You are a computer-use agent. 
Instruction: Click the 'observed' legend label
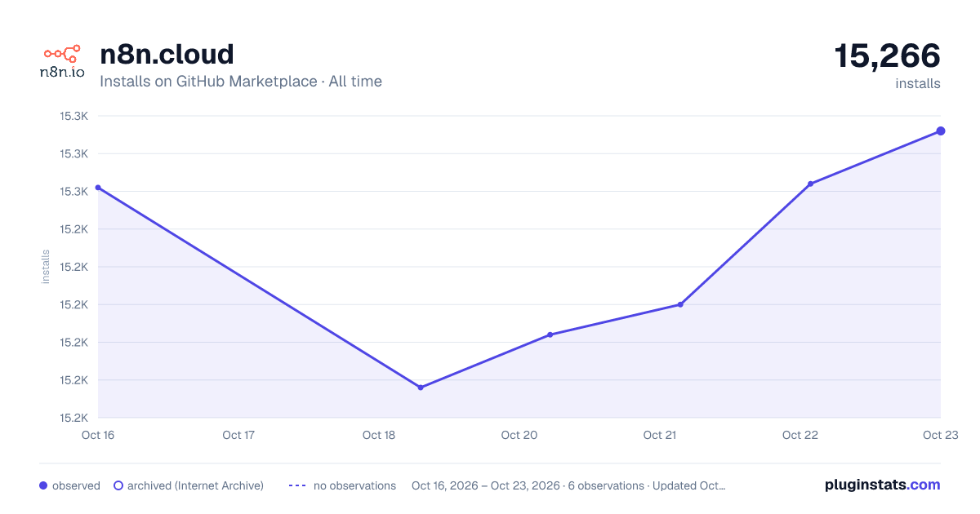[76, 485]
